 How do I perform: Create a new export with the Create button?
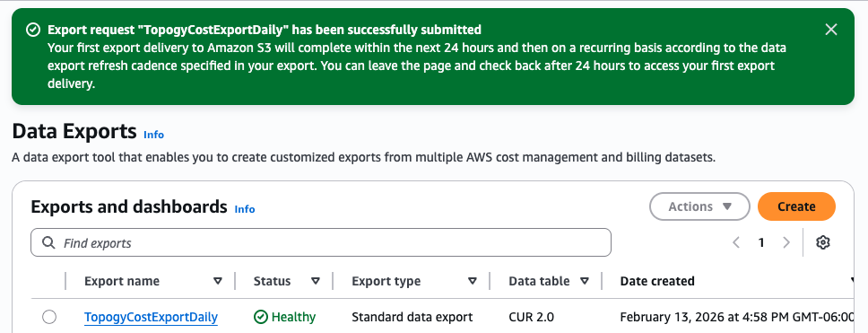tap(796, 206)
